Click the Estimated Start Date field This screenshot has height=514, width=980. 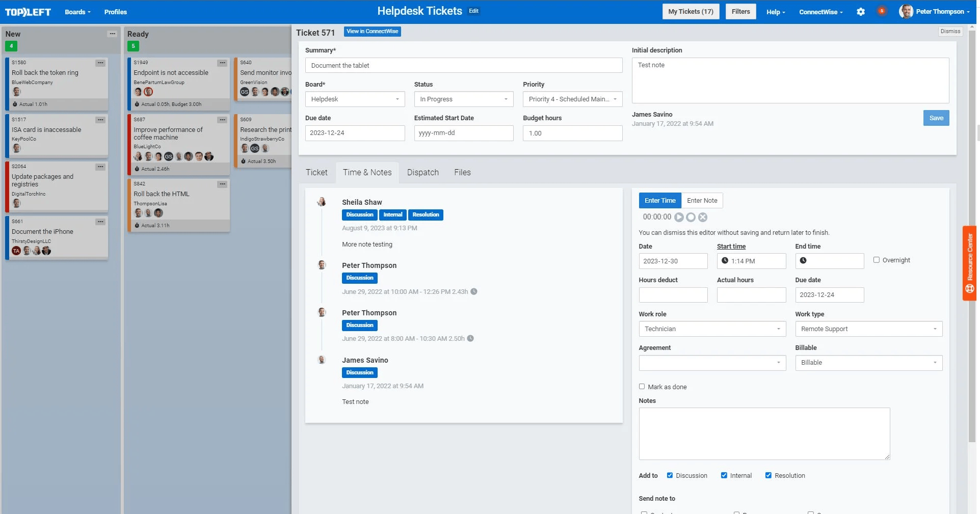(464, 133)
